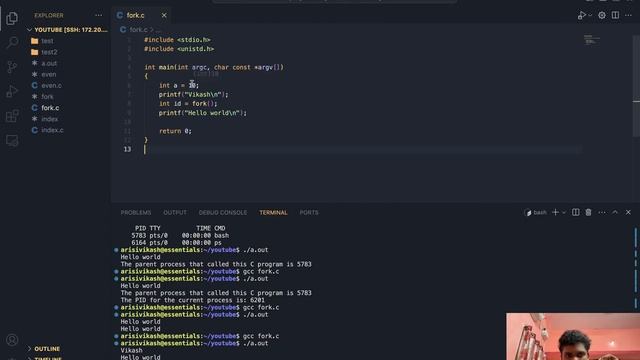Open terminal panel more actions
Viewport: 640px width, 360px height.
coord(602,212)
